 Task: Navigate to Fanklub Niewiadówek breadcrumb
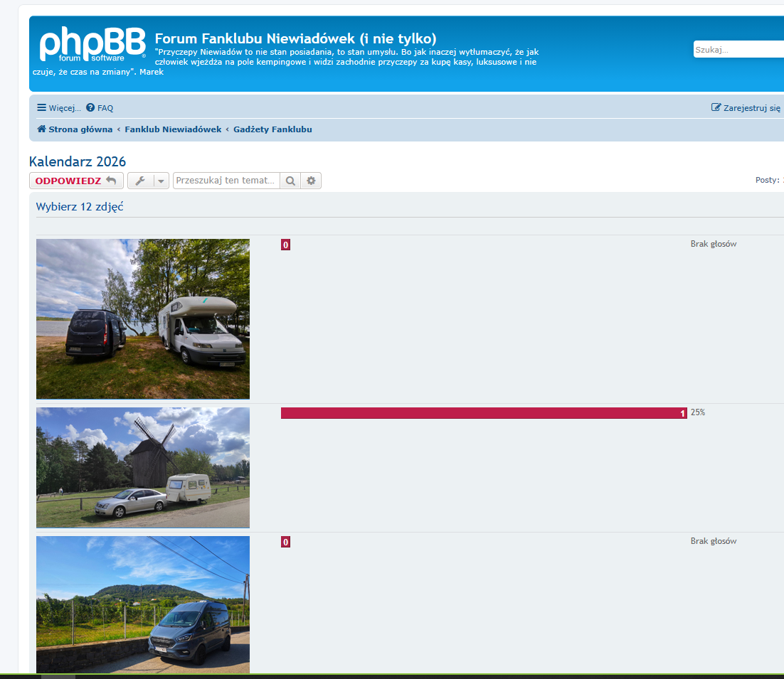tap(173, 129)
